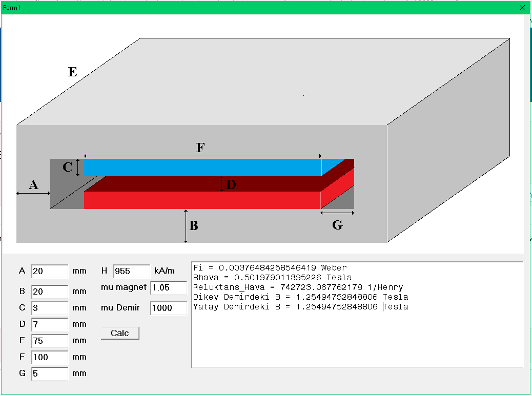532x396 pixels.
Task: Click the H field with 955 kA/m
Action: point(131,271)
